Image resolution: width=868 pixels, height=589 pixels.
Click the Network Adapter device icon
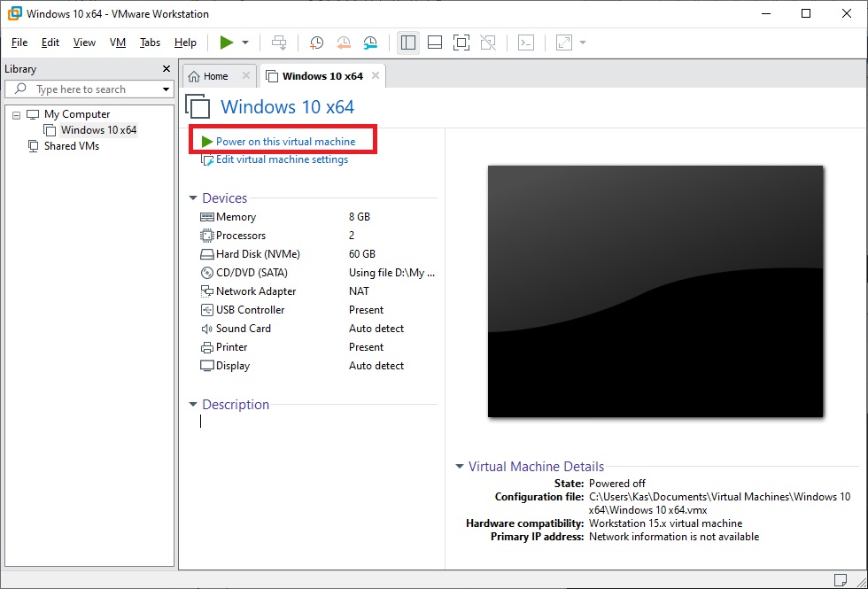[x=207, y=291]
